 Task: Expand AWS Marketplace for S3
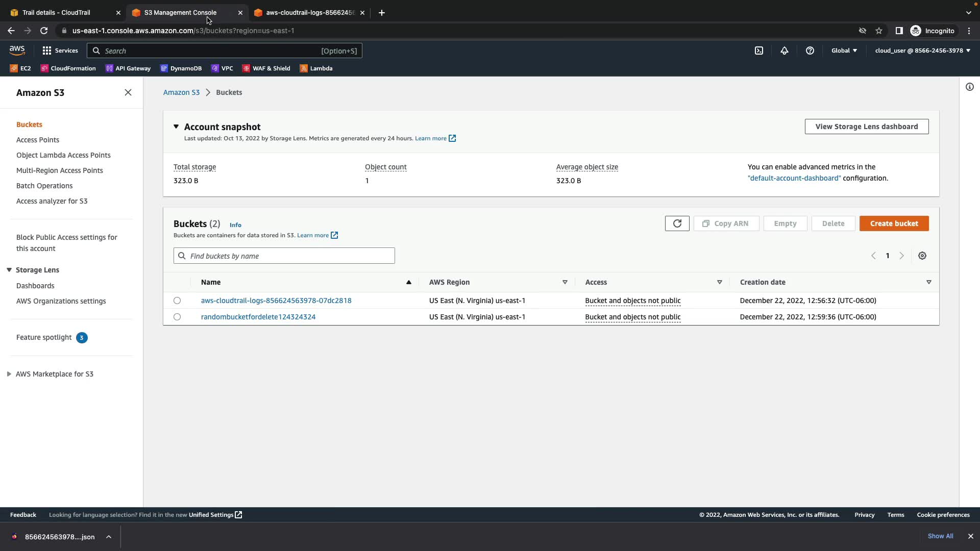pyautogui.click(x=9, y=374)
